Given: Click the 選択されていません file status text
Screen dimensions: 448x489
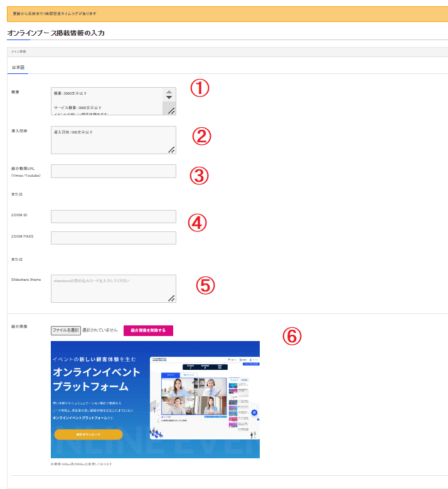Looking at the screenshot, I should (x=100, y=330).
